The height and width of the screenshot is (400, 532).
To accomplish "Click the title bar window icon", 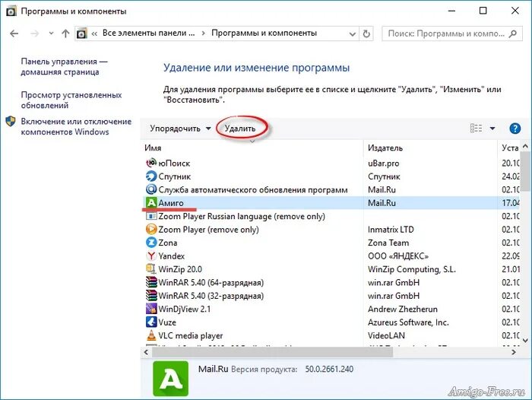I will pos(11,11).
